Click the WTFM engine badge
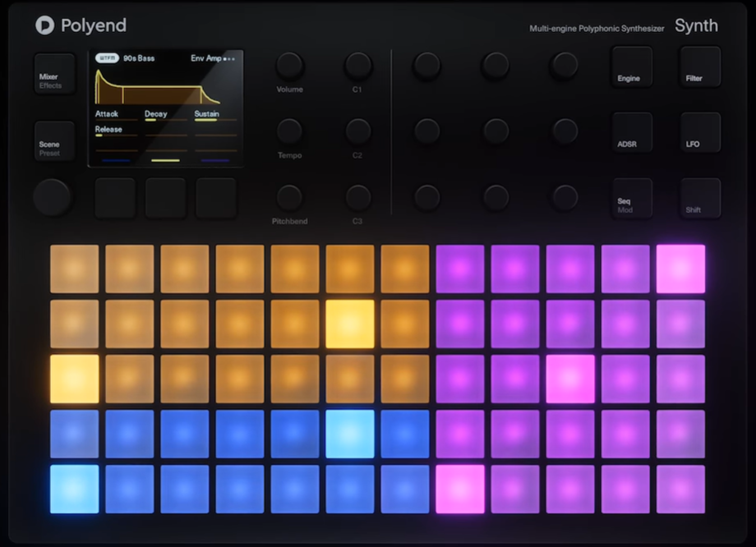The image size is (756, 547). (107, 58)
